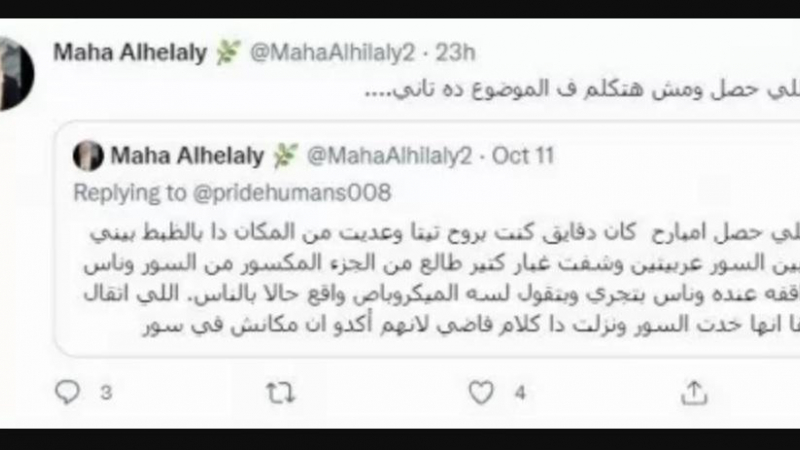Click the plant emoji in the quoted tweet
Screen dimensions: 800x450
pos(285,156)
